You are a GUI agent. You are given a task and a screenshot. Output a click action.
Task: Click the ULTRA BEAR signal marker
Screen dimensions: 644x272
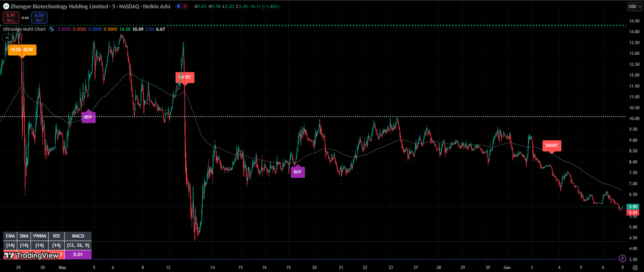point(22,49)
